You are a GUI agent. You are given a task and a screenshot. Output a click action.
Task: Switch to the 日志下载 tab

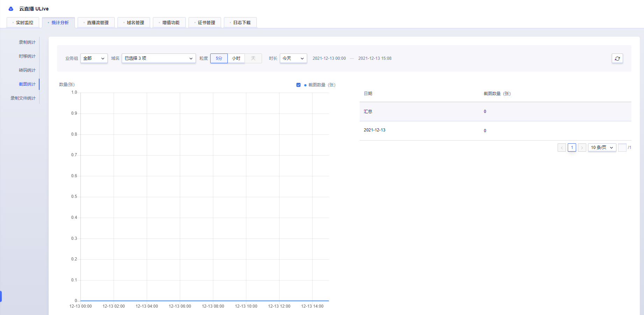pyautogui.click(x=240, y=23)
